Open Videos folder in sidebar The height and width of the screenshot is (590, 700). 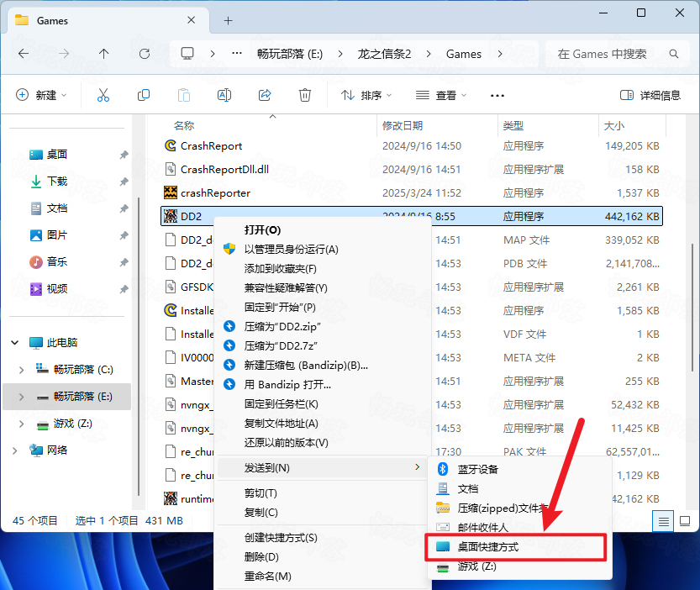coord(56,288)
